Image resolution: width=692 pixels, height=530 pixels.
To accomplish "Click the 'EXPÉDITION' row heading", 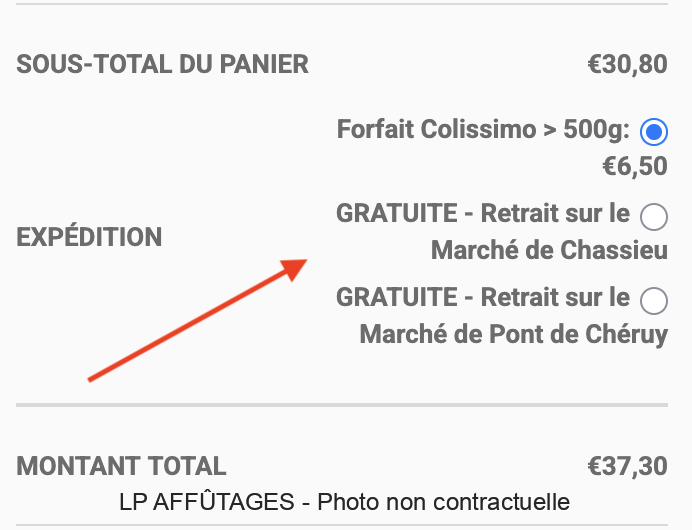I will [89, 238].
